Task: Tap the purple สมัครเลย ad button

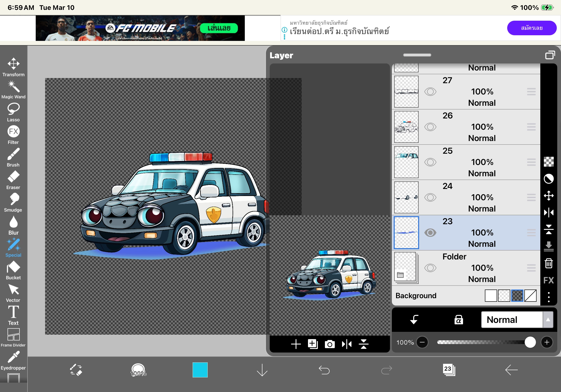Action: pyautogui.click(x=532, y=28)
